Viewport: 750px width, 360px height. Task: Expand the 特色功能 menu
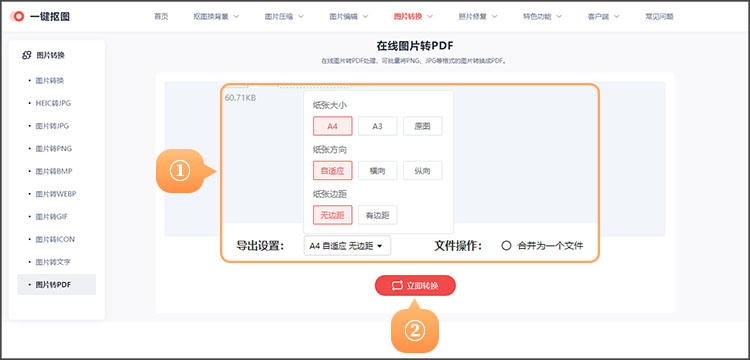[542, 16]
